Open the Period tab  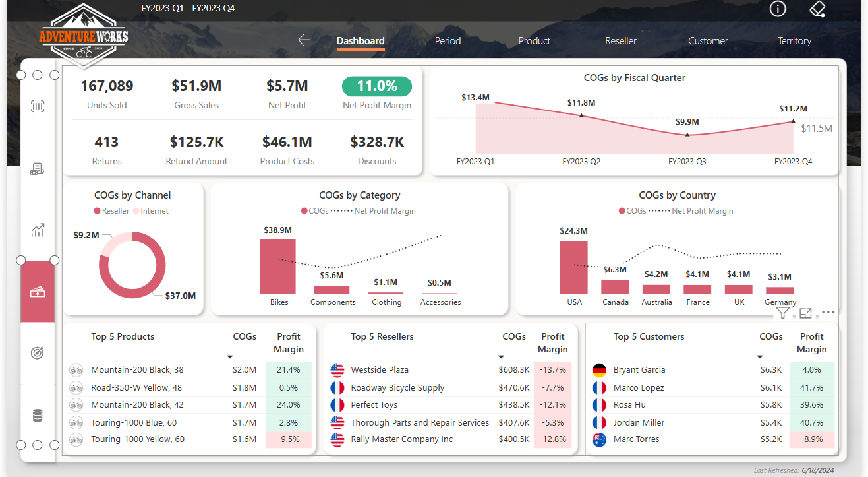[448, 41]
